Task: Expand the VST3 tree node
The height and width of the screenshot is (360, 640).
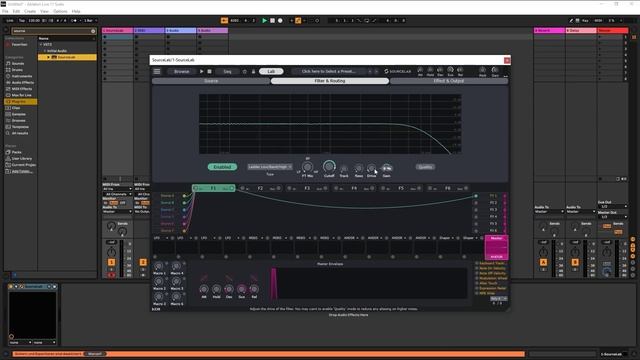Action: tap(41, 44)
